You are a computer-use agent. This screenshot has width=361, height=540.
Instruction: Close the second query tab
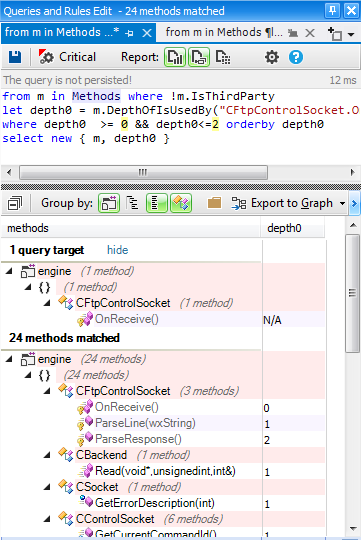click(310, 33)
